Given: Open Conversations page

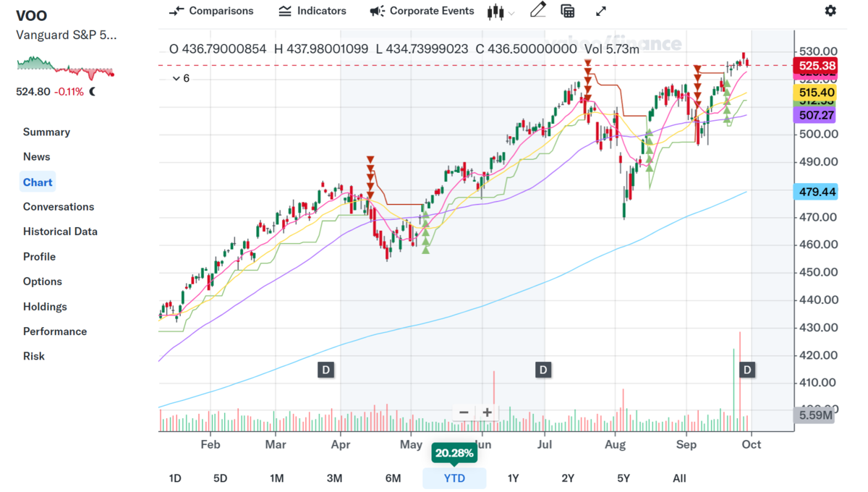Looking at the screenshot, I should click(x=59, y=207).
